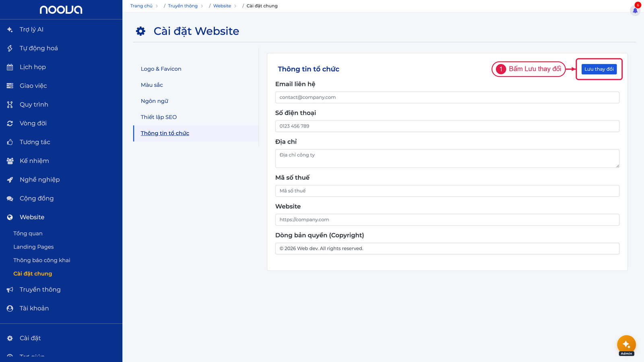
Task: Go to Truyền thông breadcrumb link
Action: pos(183,6)
